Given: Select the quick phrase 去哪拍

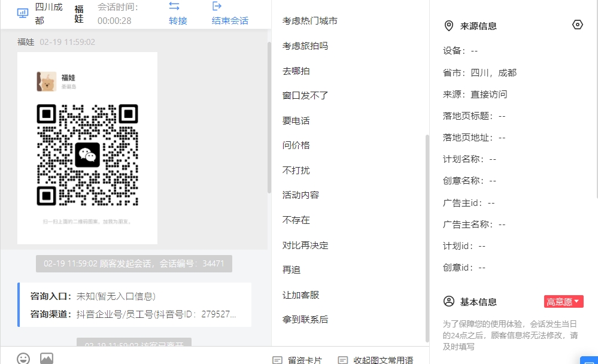Looking at the screenshot, I should click(x=296, y=71).
